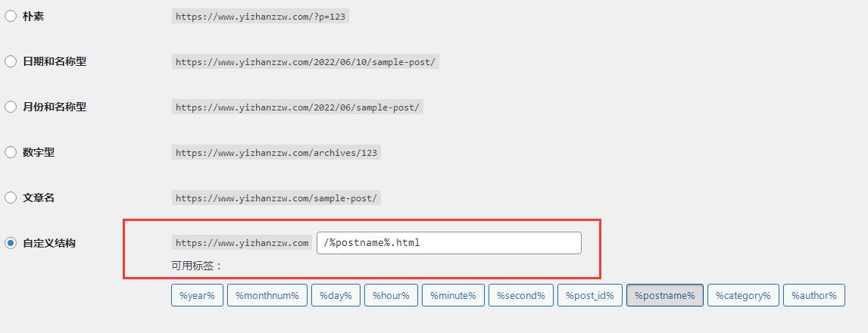Click the %post_id% tag button
Image resolution: width=868 pixels, height=333 pixels.
[590, 295]
